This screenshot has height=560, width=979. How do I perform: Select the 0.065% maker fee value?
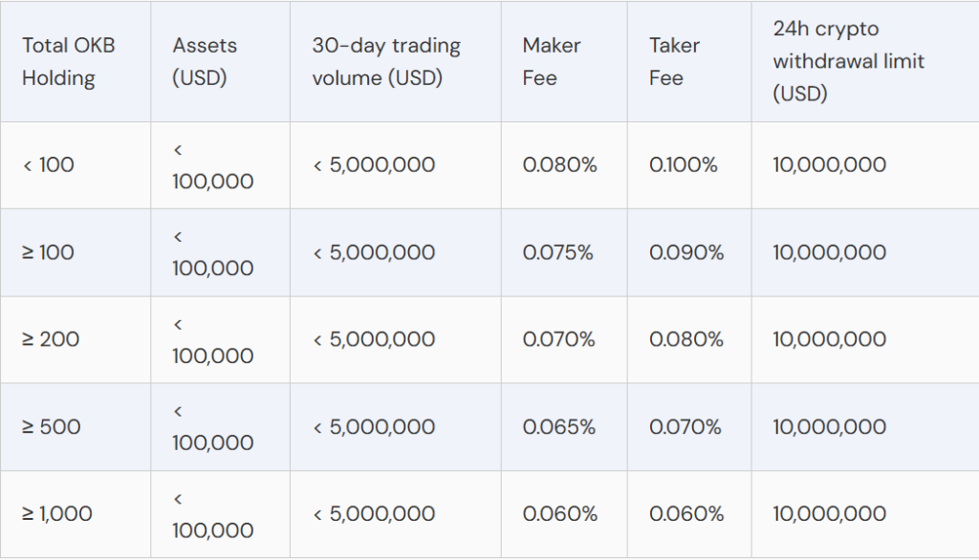(x=558, y=427)
